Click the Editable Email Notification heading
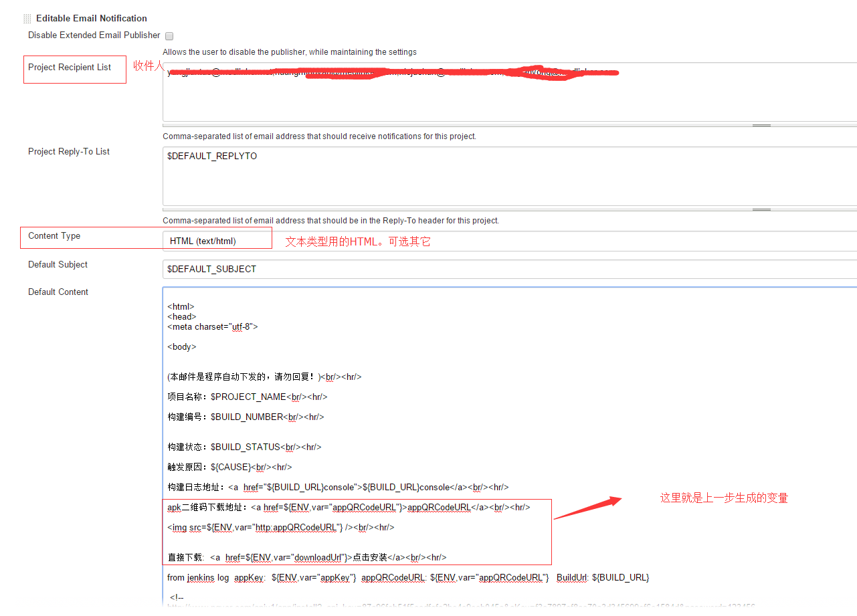This screenshot has height=616, width=857. pyautogui.click(x=92, y=19)
